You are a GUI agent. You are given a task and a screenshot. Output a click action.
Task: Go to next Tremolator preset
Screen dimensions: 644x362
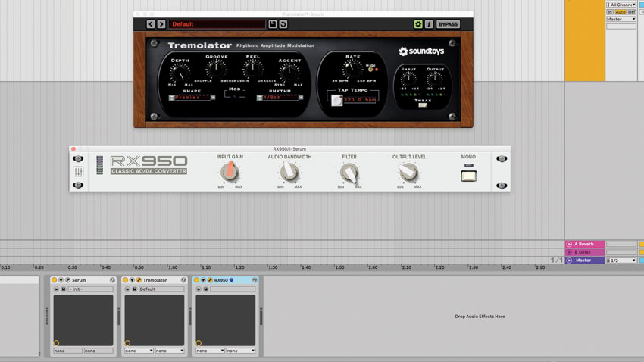point(161,24)
